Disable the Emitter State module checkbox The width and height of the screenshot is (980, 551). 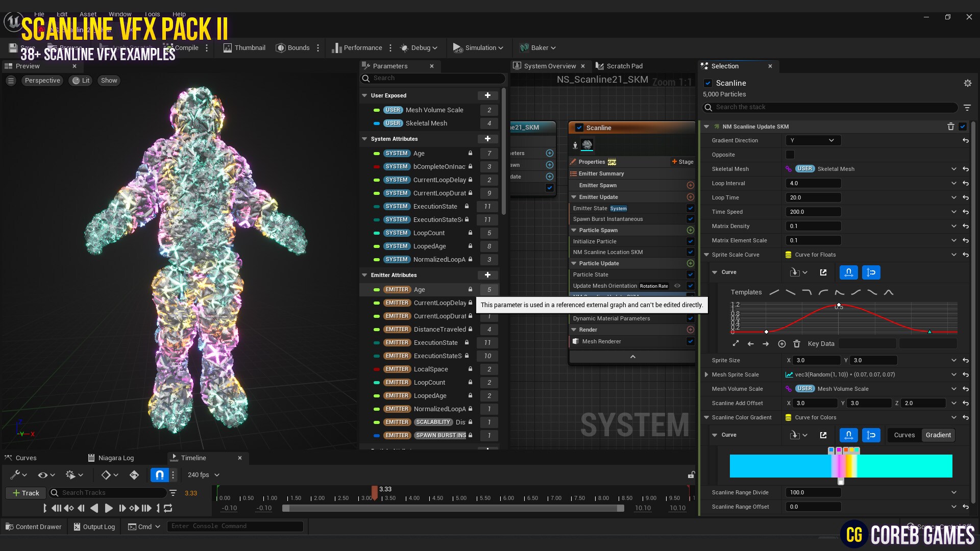point(690,208)
